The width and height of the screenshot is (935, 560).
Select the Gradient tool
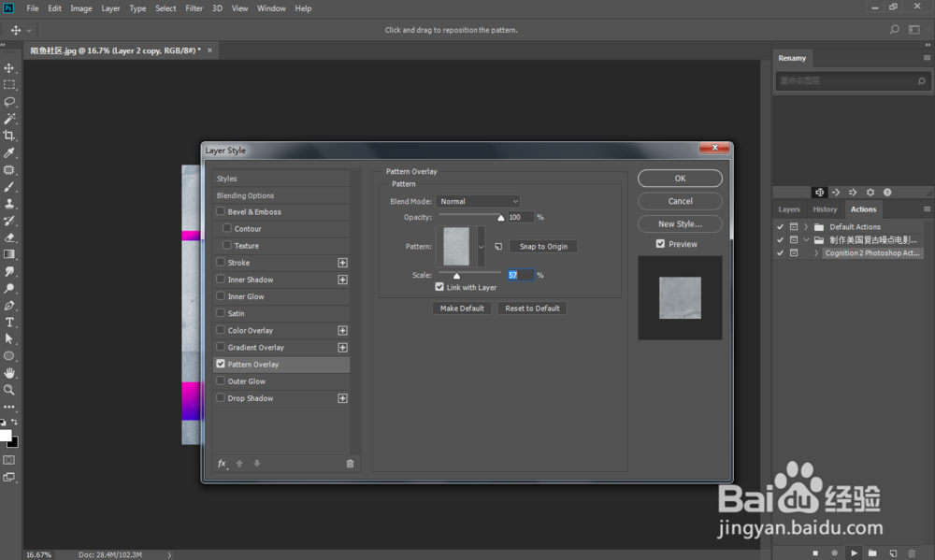coord(9,254)
